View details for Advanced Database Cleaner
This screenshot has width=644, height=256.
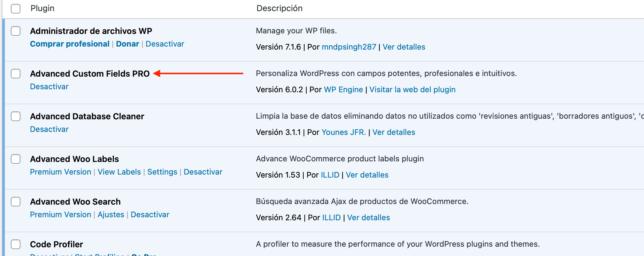click(x=394, y=132)
